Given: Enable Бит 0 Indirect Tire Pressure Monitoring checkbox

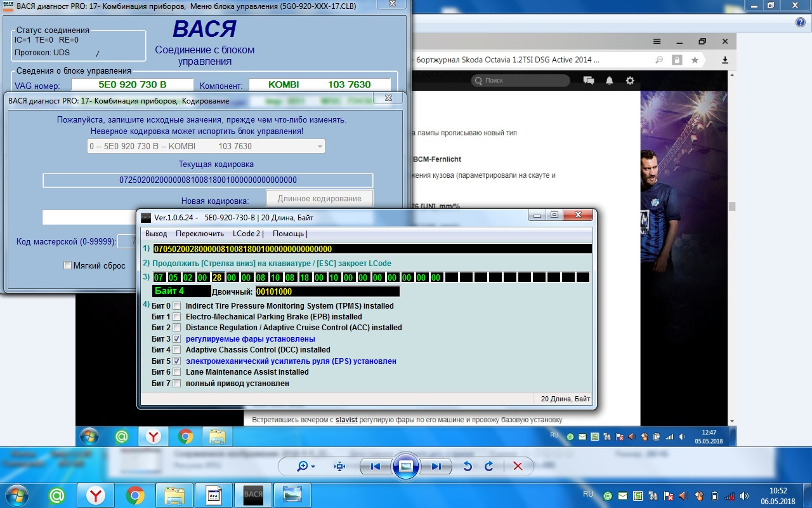Looking at the screenshot, I should (177, 306).
